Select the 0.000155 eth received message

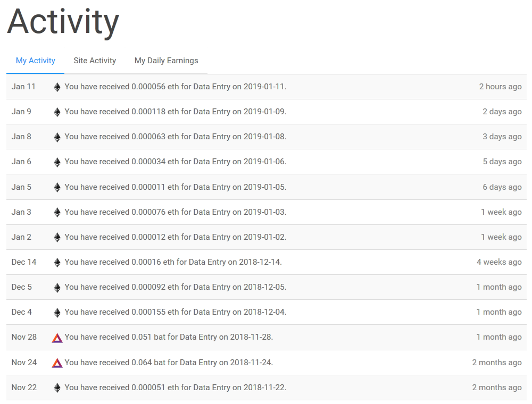(x=176, y=312)
